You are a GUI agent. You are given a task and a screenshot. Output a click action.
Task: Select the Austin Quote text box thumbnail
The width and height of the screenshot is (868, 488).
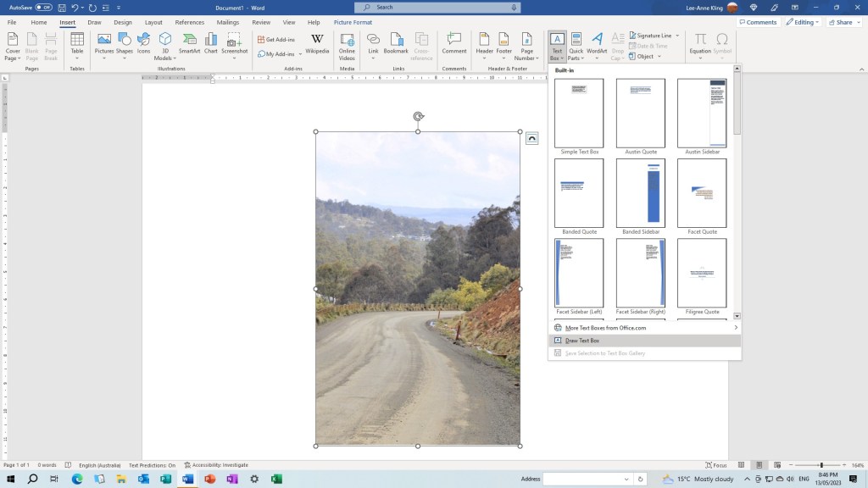click(x=640, y=113)
